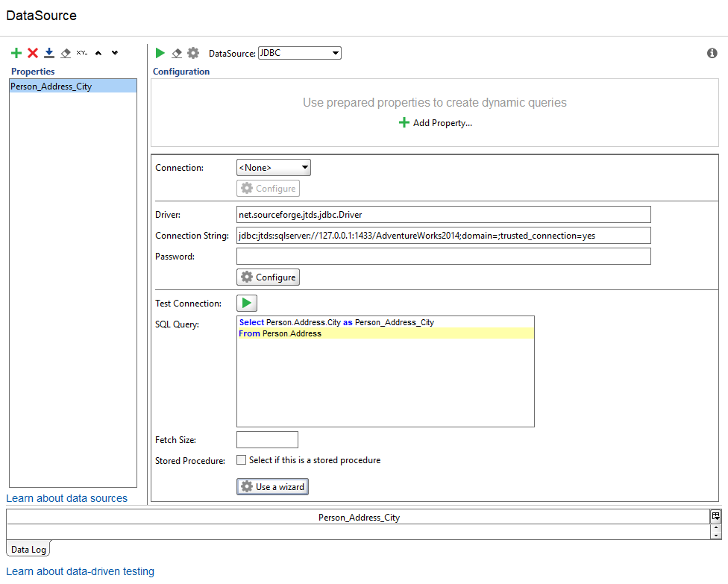
Task: Click the Person_Address_City column header in data table
Action: click(359, 517)
